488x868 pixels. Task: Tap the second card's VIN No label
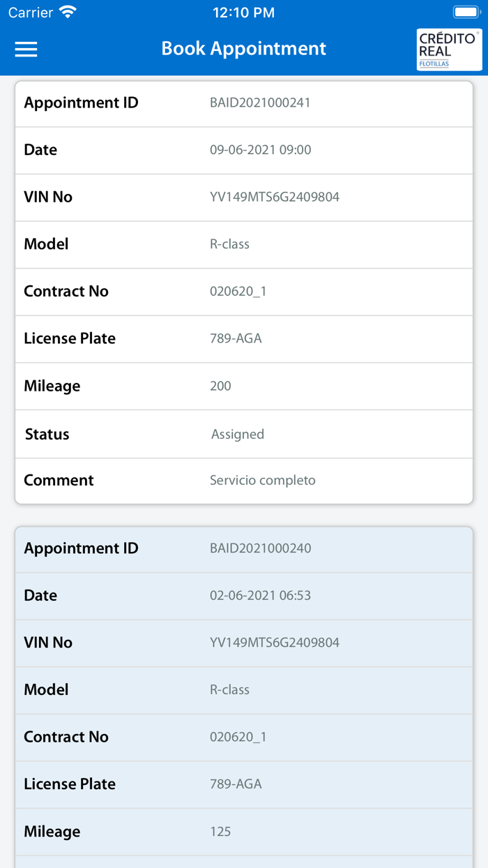(x=48, y=643)
